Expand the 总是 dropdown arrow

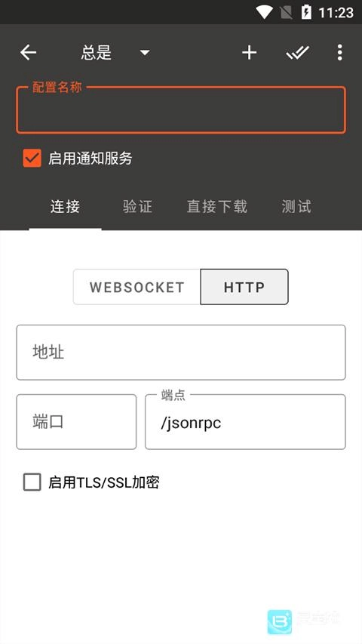click(x=145, y=53)
